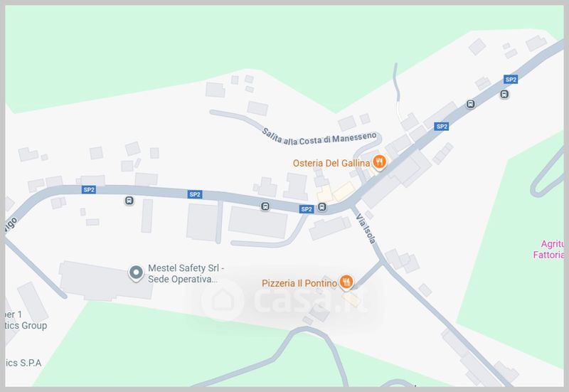The width and height of the screenshot is (569, 392).
Task: Select the Salita alla Costa di Manesseno street label
Action: click(x=319, y=137)
